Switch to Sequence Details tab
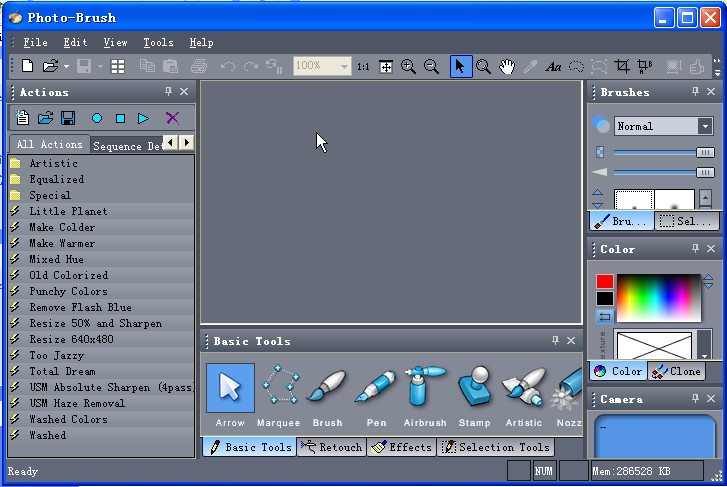This screenshot has width=727, height=487. [128, 146]
